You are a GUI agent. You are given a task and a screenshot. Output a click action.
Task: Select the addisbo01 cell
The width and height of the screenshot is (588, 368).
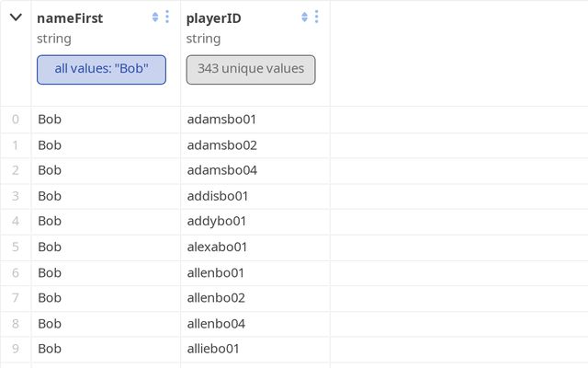(218, 196)
